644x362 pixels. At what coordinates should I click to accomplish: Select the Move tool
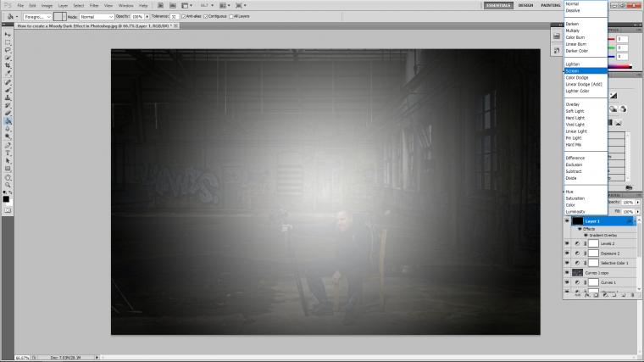pos(8,35)
